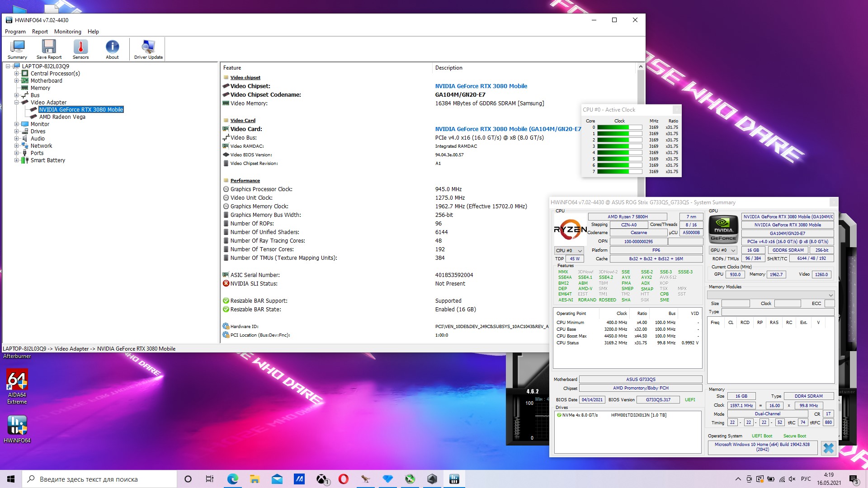Expand the Network tree node
The height and width of the screenshot is (488, 868).
(x=16, y=146)
